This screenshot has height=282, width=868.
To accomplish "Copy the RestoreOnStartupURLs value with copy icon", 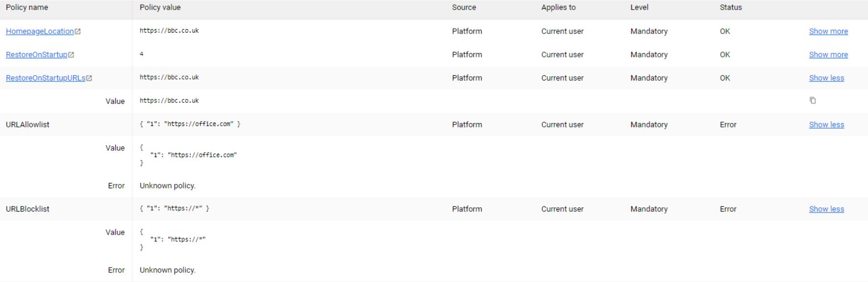I will click(x=813, y=101).
